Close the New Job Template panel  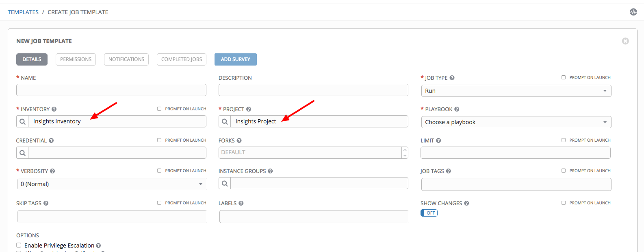pyautogui.click(x=625, y=41)
